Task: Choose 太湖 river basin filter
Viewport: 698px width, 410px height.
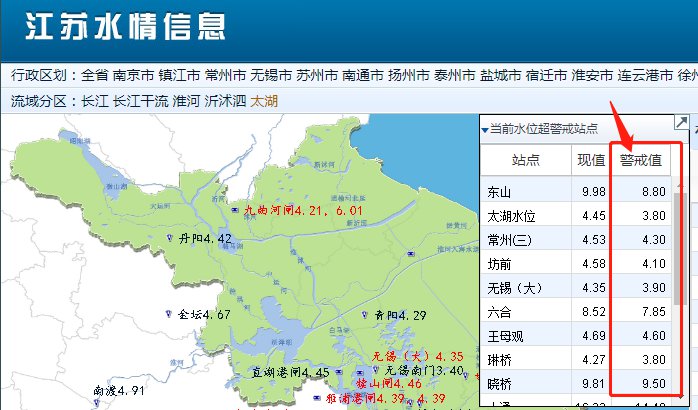Action: [x=264, y=101]
